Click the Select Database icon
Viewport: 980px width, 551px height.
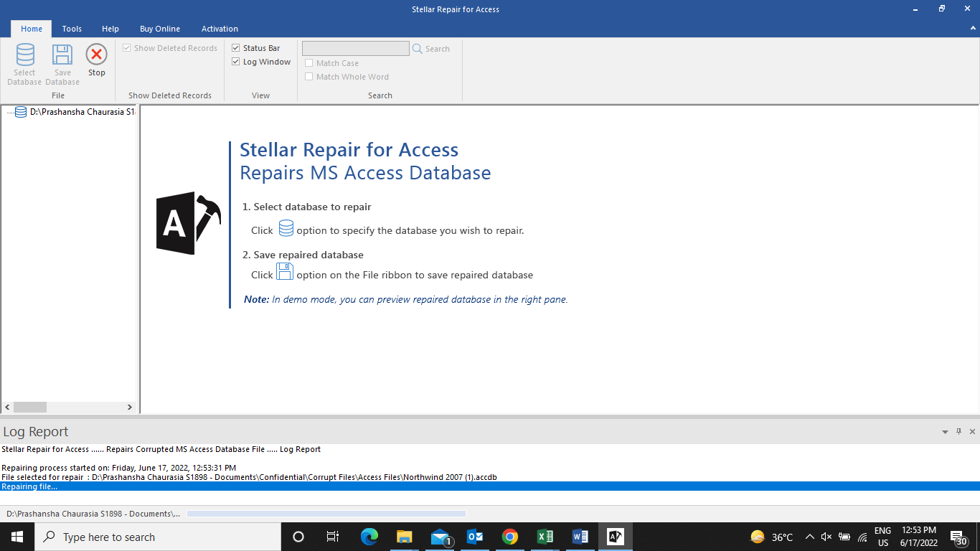(25, 55)
